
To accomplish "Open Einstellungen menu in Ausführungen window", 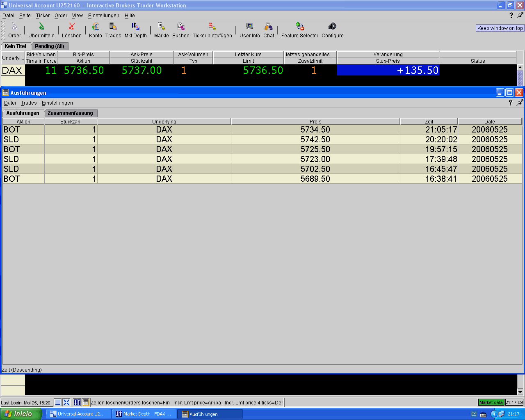I will click(57, 103).
